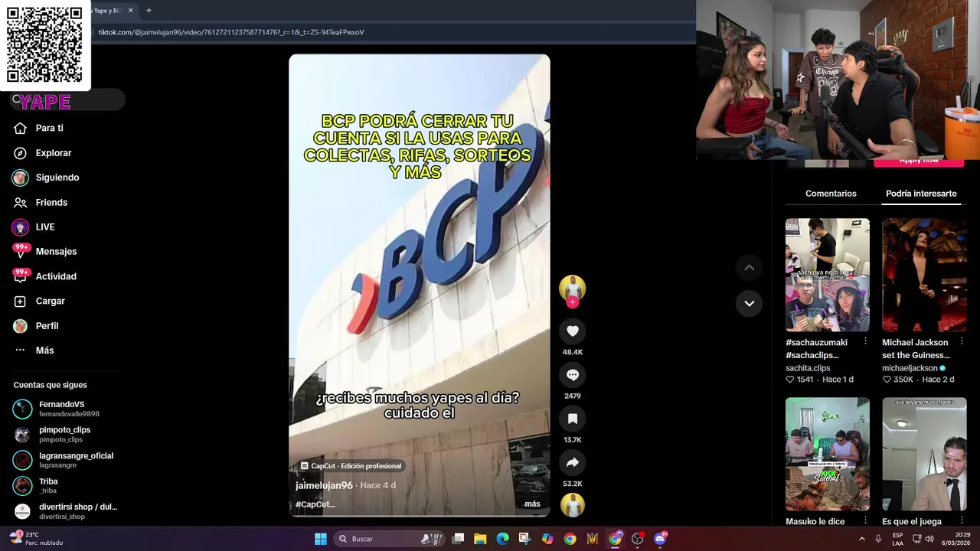
Task: Expand the Más options menu
Action: coord(44,350)
